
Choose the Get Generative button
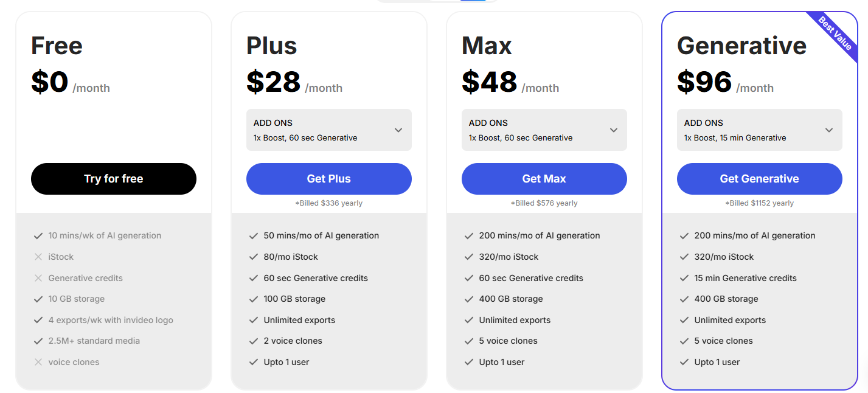(759, 179)
